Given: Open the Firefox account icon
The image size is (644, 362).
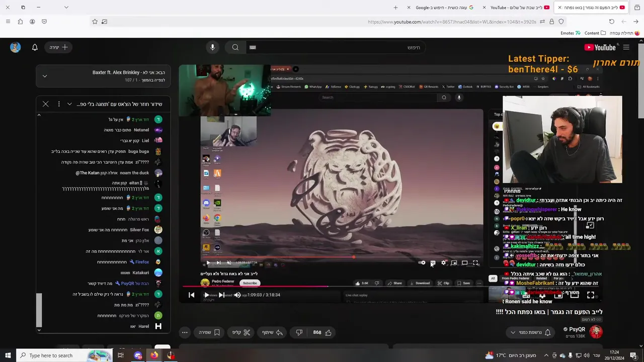Looking at the screenshot, I should [32, 22].
